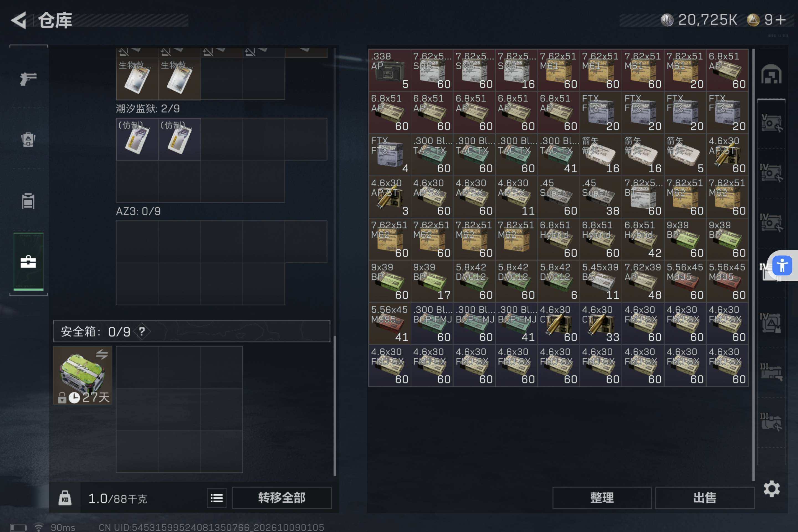Select the 5.45x39 BS ammo stack
Viewport: 798px width, 532px height.
pos(600,281)
